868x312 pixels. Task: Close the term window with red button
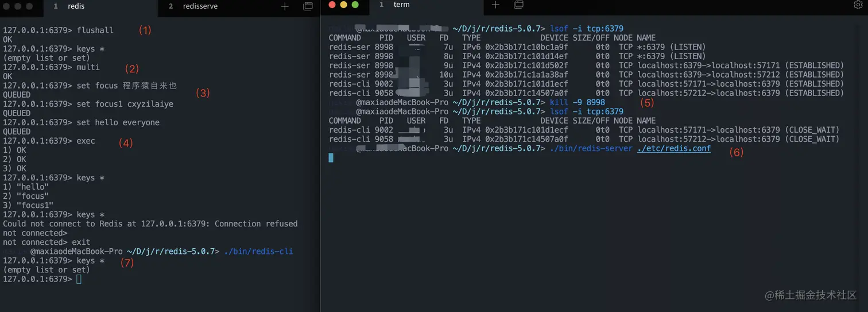[332, 5]
